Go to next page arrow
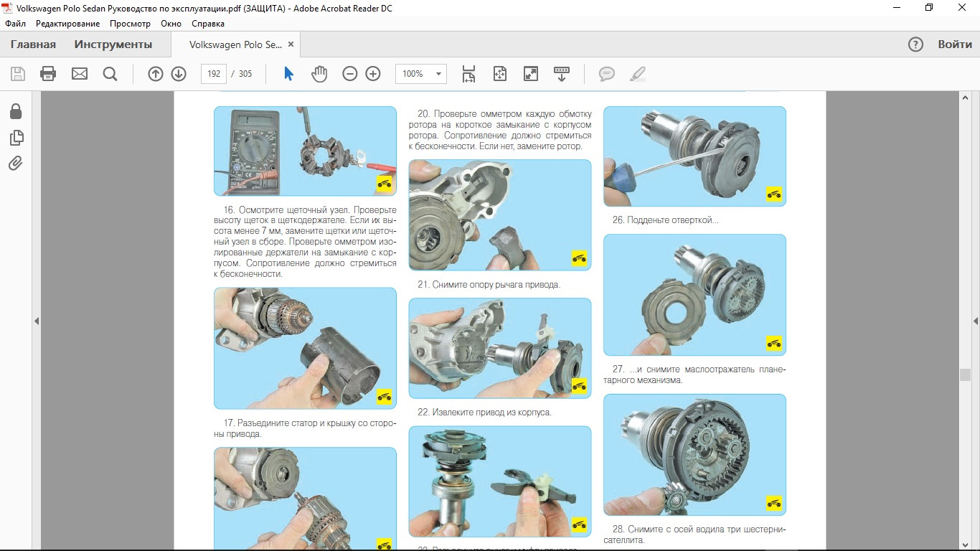980x551 pixels. [179, 74]
